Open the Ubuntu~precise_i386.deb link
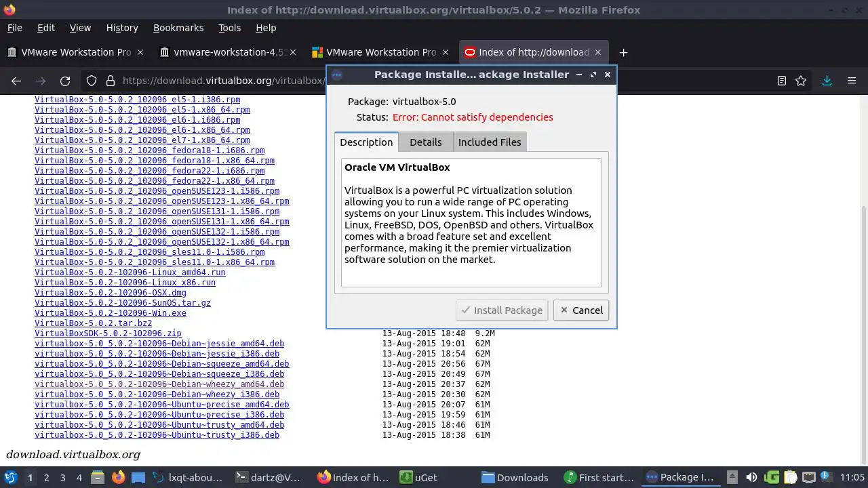The height and width of the screenshot is (488, 868). [159, 415]
